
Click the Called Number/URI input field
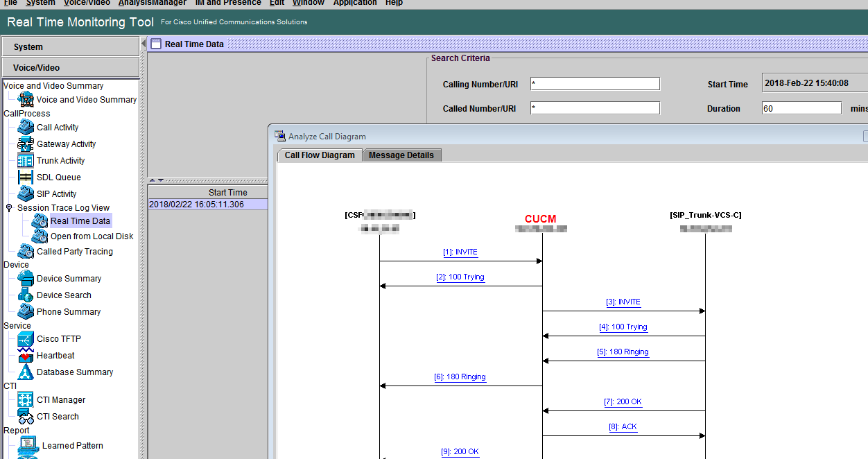click(595, 108)
